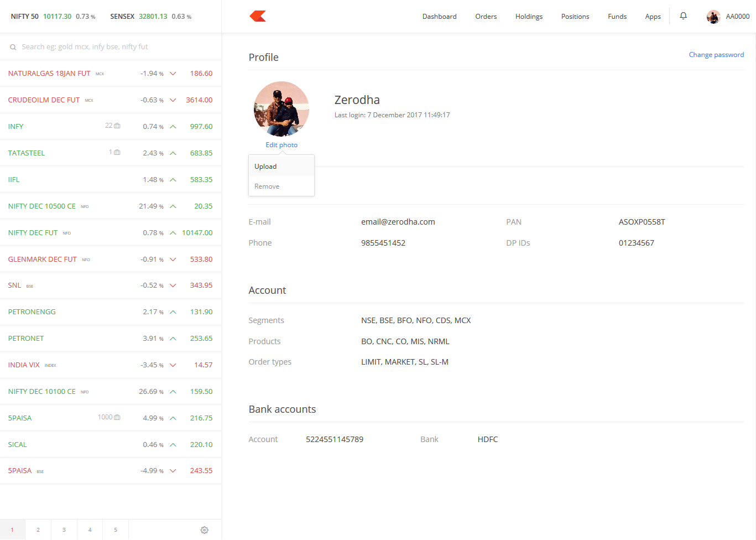The image size is (756, 540).
Task: Go to Orders
Action: 486,17
